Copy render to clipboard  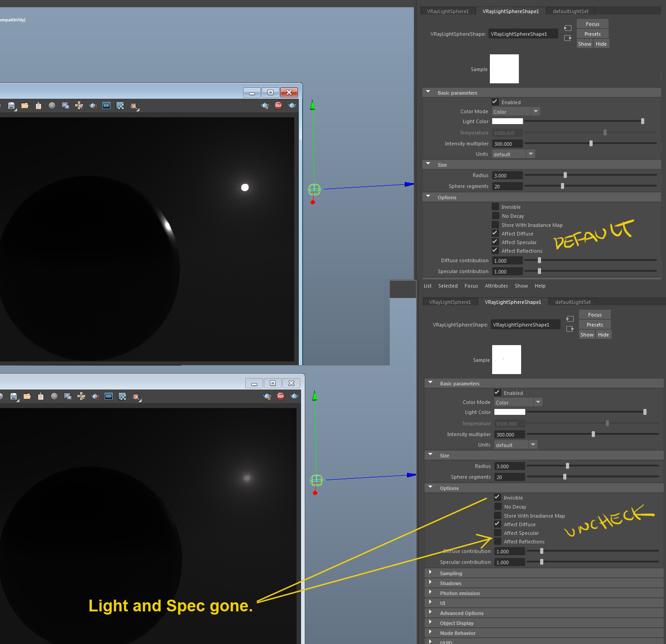(38, 106)
